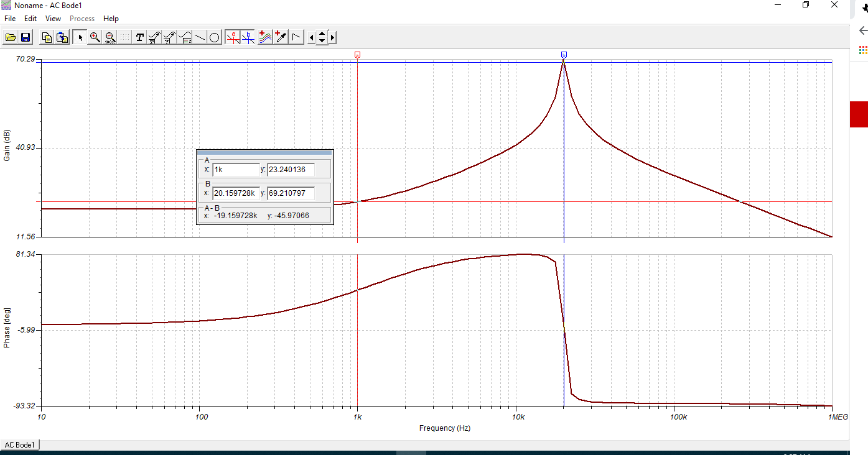Toggle cursor b in the toolbar

point(248,37)
